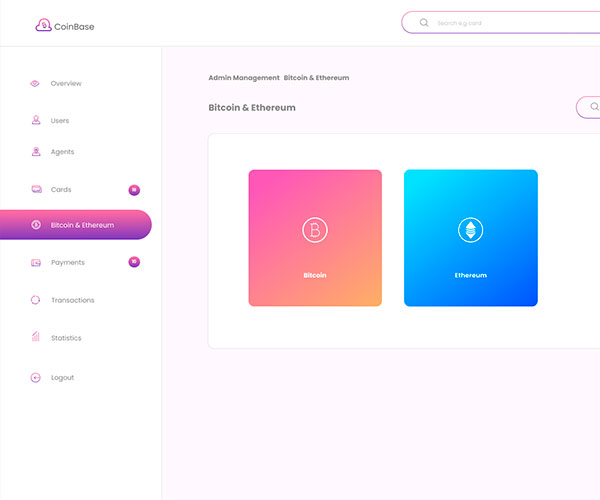The image size is (600, 500).
Task: Open the Overview menu item
Action: pyautogui.click(x=66, y=83)
